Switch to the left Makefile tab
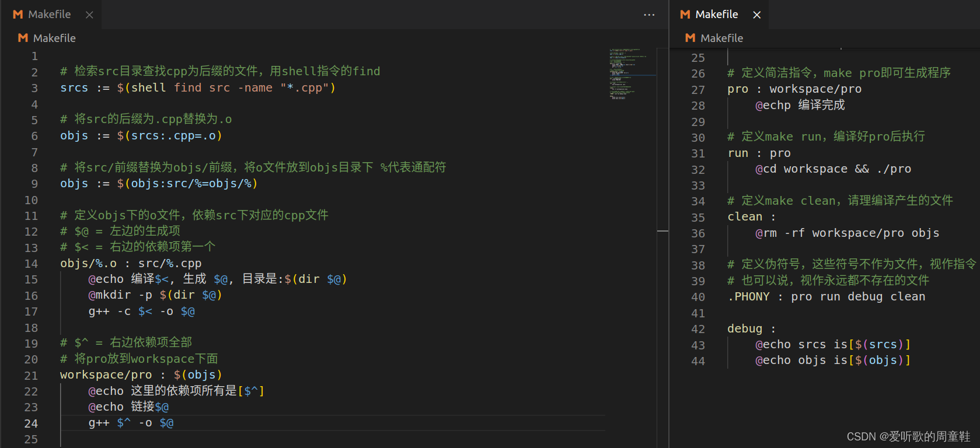The image size is (980, 448). (50, 15)
